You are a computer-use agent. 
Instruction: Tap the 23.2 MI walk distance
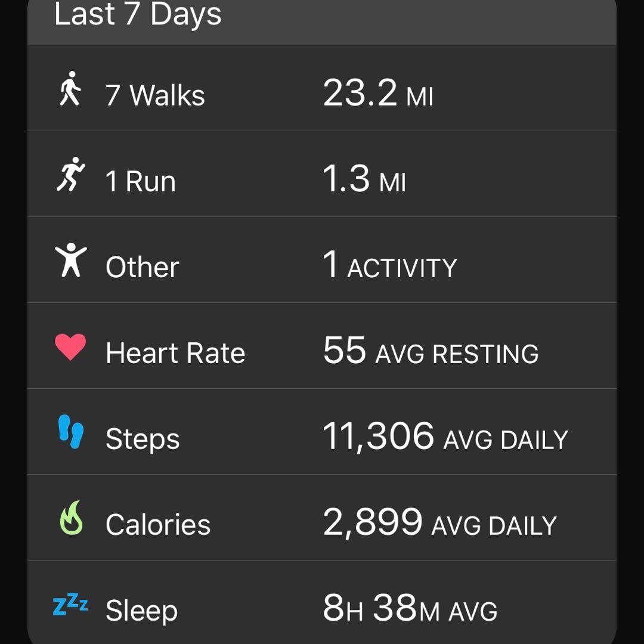click(378, 94)
